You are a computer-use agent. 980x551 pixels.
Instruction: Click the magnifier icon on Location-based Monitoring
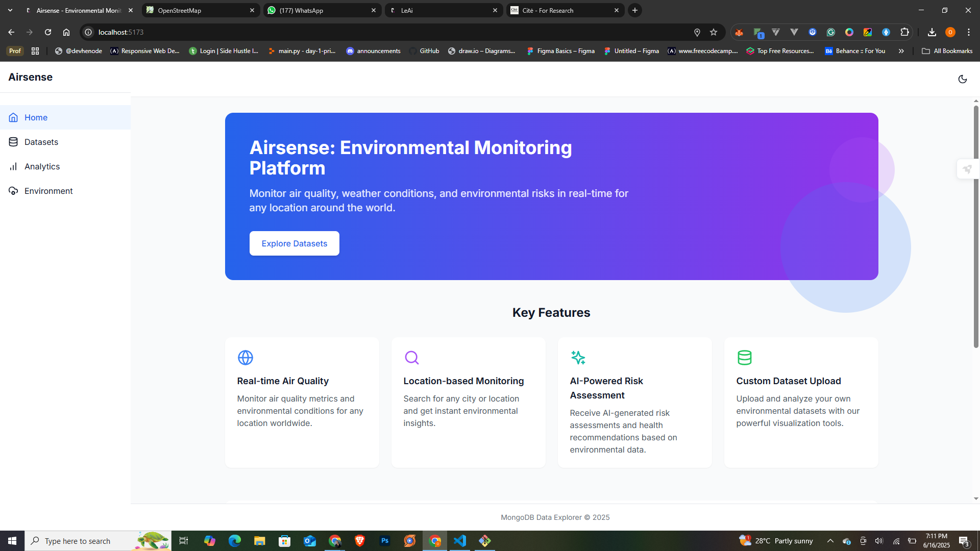click(x=411, y=358)
